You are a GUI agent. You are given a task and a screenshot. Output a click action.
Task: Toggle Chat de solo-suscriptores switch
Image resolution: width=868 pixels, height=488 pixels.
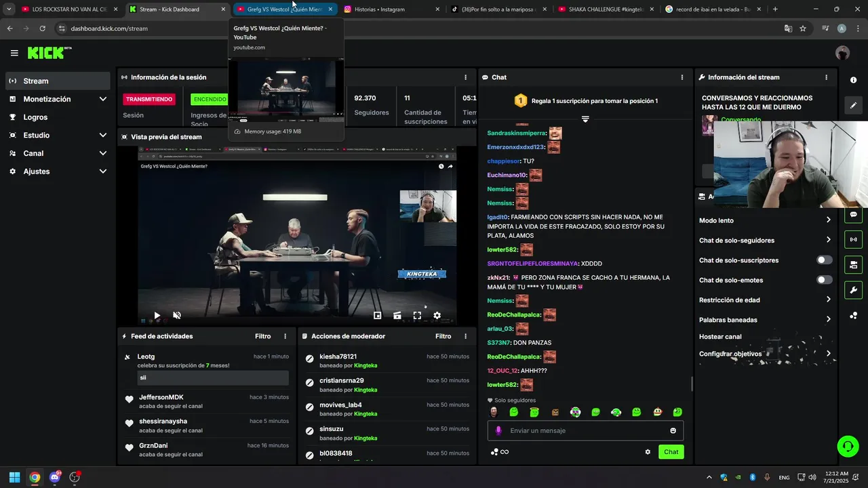coord(824,260)
